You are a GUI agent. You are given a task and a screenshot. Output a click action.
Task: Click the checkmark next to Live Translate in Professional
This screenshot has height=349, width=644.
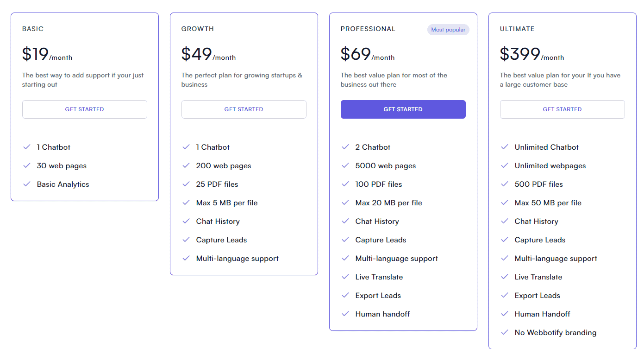pyautogui.click(x=345, y=277)
